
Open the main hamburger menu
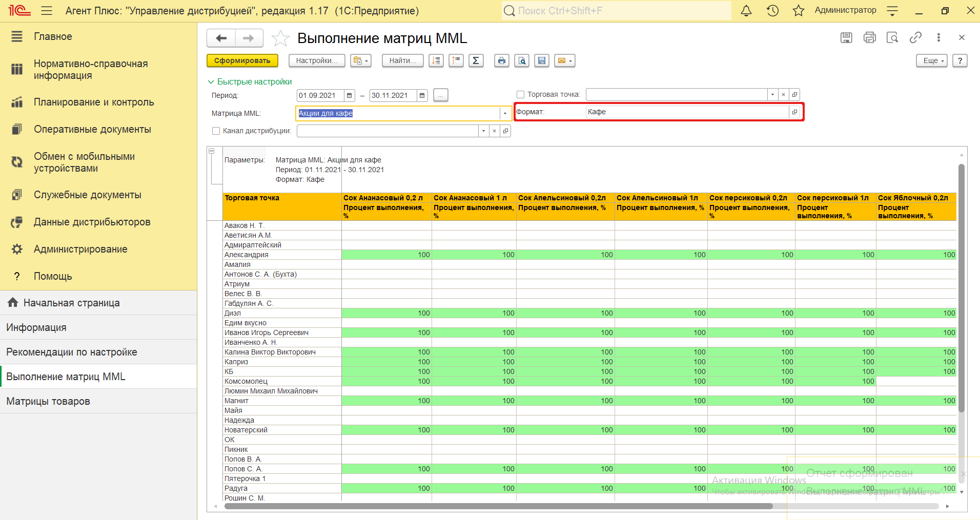click(x=47, y=11)
